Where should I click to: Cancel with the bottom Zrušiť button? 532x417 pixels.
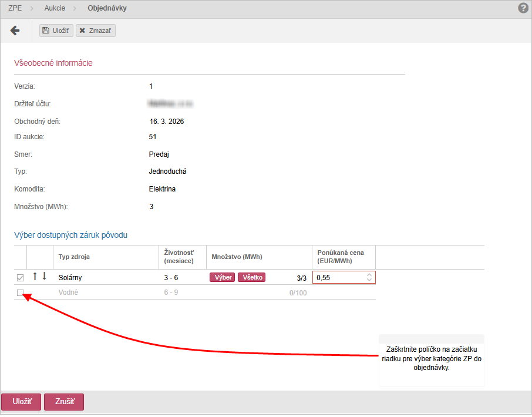[x=63, y=402]
